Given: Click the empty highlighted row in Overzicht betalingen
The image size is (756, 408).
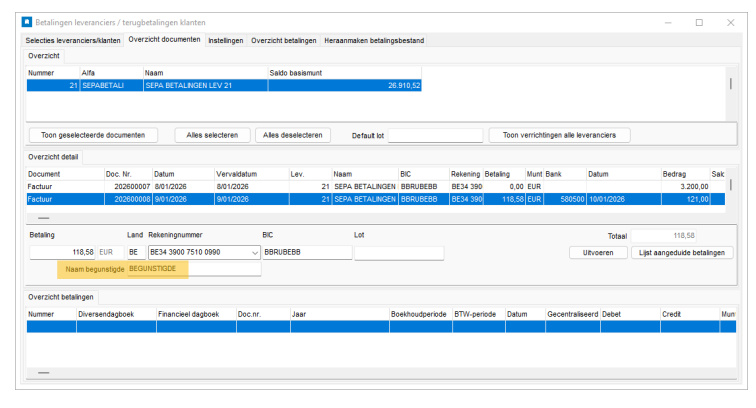Looking at the screenshot, I should point(381,327).
